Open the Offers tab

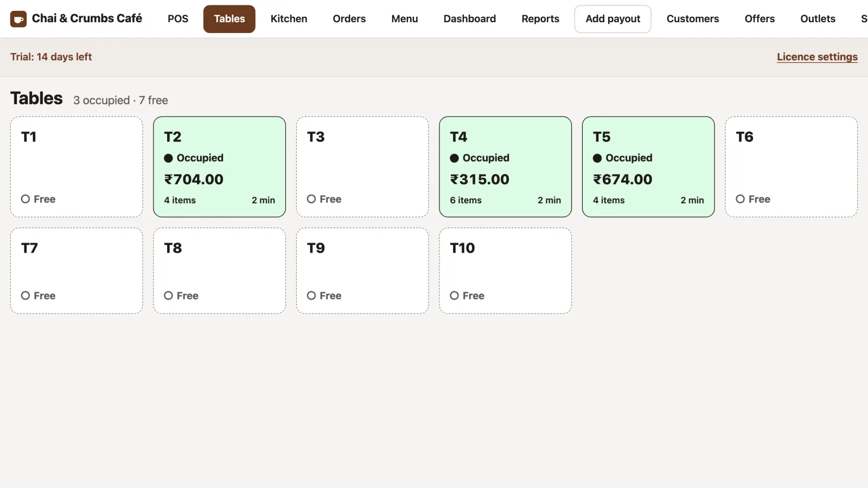coord(759,19)
